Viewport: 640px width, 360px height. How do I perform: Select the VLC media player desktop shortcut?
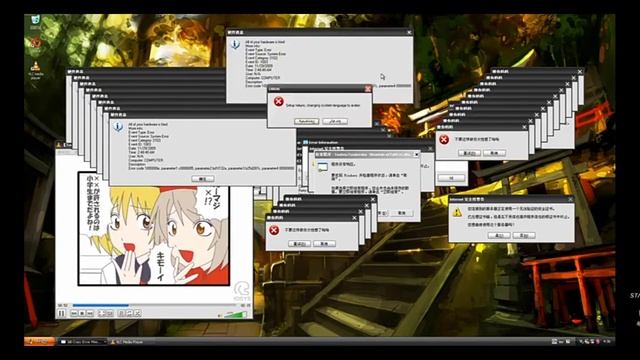[x=36, y=70]
